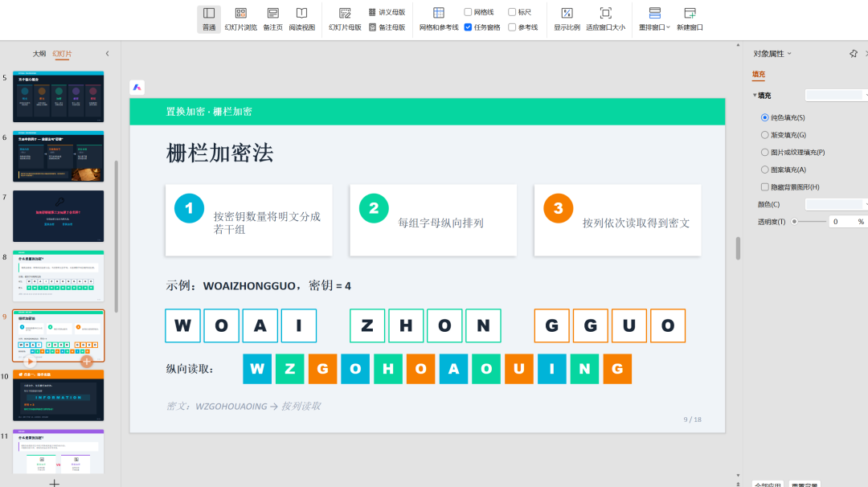868x487 pixels.
Task: Click Fit to Window (适应窗口大小)
Action: tap(606, 18)
